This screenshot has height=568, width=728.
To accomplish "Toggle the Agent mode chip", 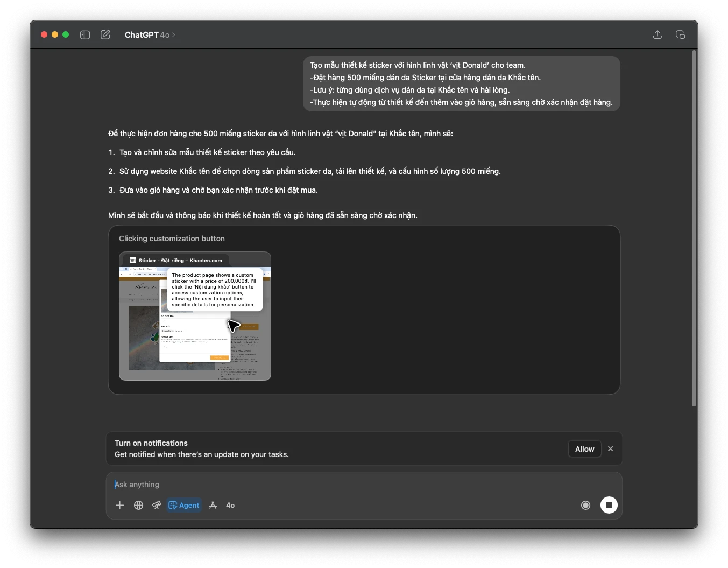I will click(x=184, y=505).
